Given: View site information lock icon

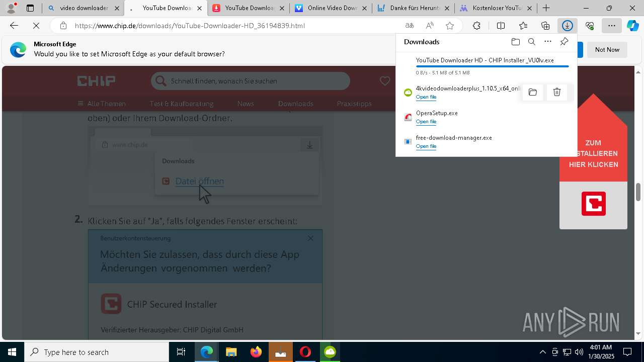Looking at the screenshot, I should 63,26.
